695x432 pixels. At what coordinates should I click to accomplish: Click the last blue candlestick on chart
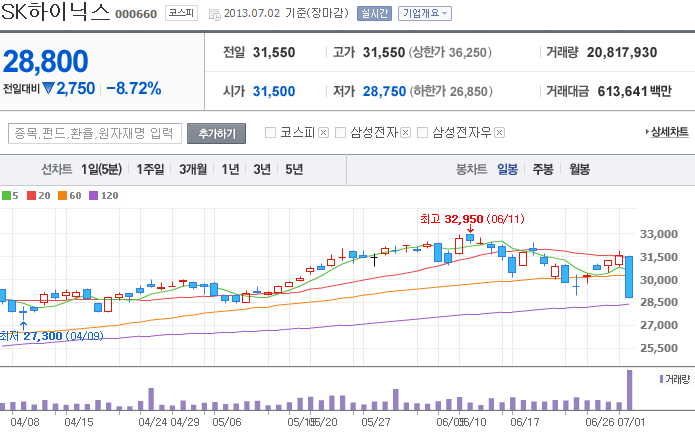coord(629,277)
